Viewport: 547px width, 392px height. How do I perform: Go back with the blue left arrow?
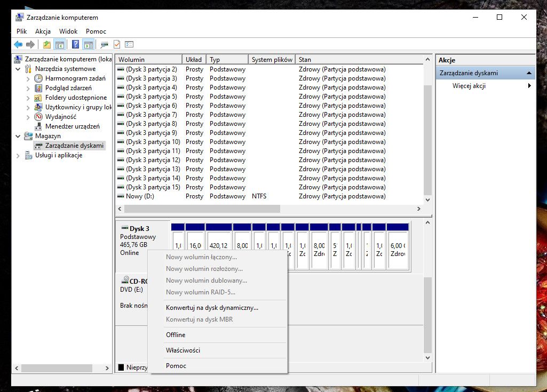point(18,44)
